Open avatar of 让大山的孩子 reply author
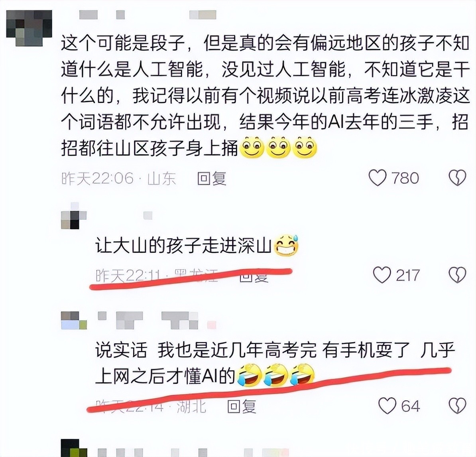This screenshot has height=457, width=476. (x=73, y=216)
